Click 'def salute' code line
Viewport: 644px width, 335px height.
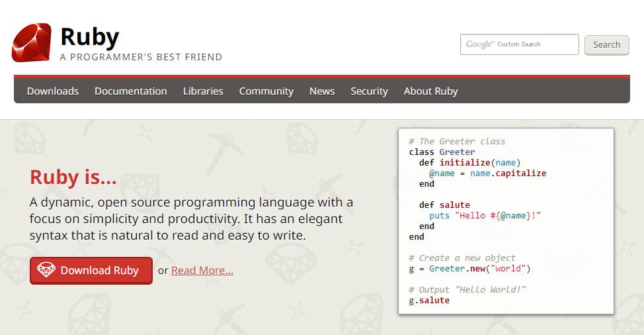[x=444, y=205]
